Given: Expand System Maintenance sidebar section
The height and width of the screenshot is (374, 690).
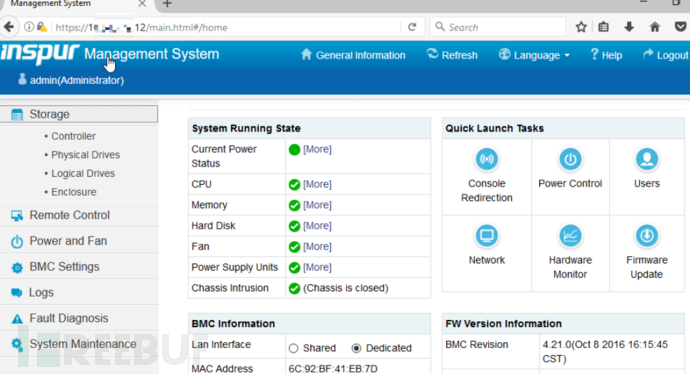Looking at the screenshot, I should (x=79, y=344).
